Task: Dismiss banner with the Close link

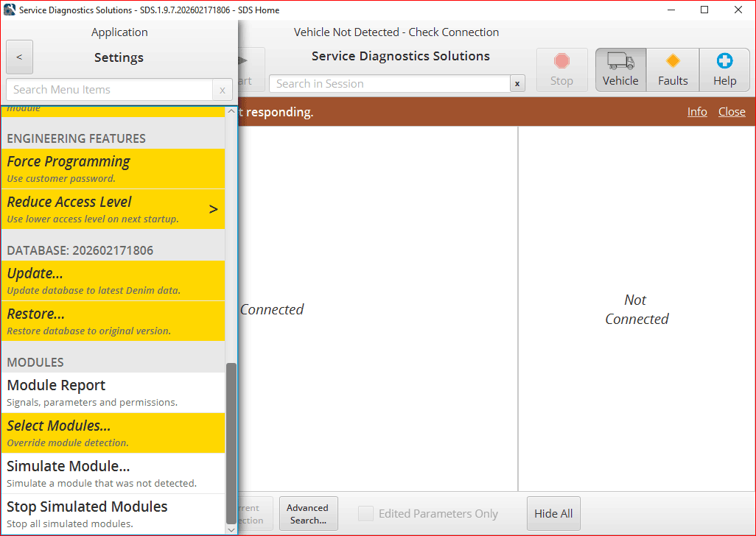Action: pos(732,112)
